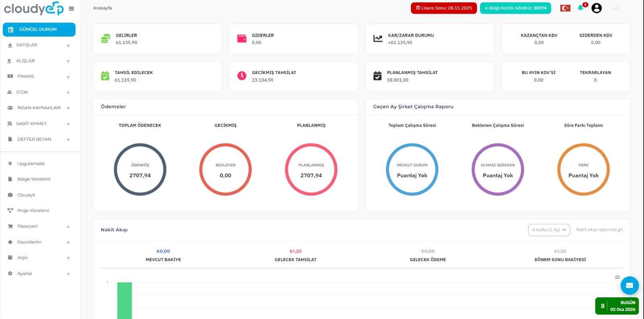The image size is (644, 319).
Task: Click the Kar/Zarar Durumu chart icon
Action: click(378, 39)
